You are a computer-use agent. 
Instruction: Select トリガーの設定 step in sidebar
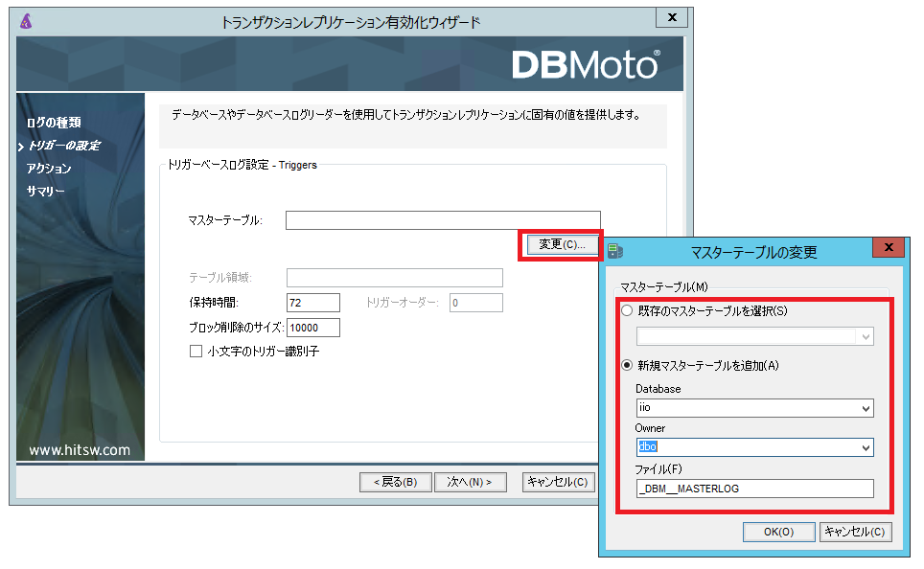64,146
